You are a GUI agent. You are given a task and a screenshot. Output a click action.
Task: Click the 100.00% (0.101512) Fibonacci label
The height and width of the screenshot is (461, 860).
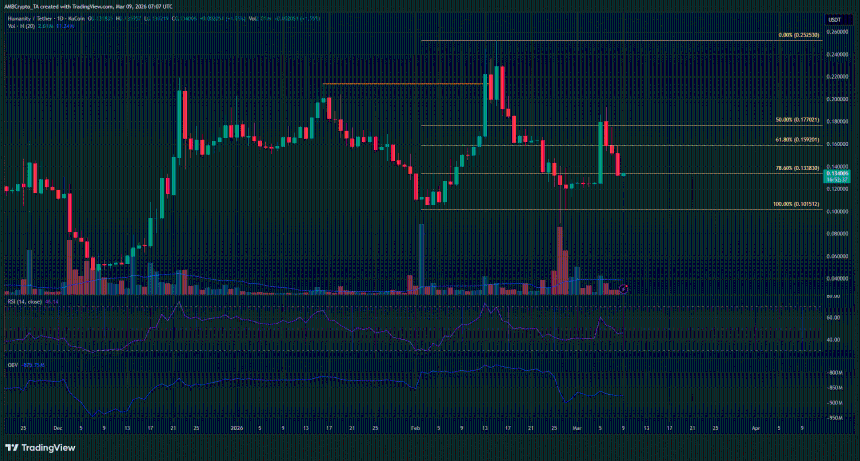[796, 204]
